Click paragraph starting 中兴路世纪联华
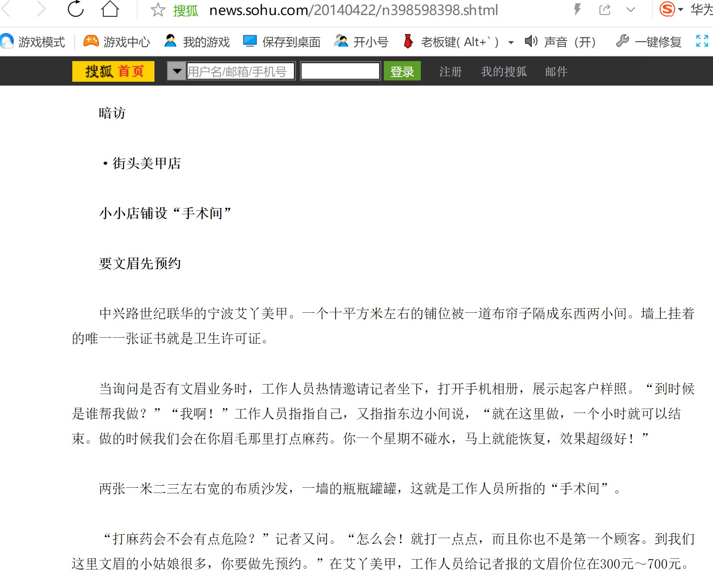The width and height of the screenshot is (713, 588). 383,326
